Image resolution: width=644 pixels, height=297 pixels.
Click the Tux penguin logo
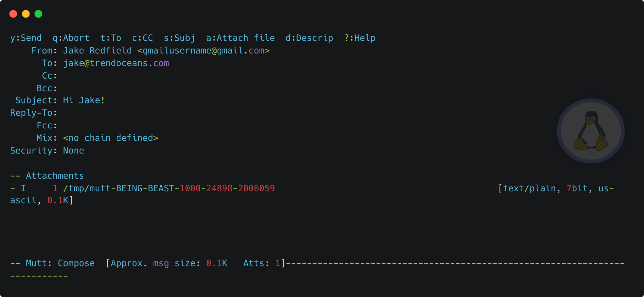coord(591,131)
